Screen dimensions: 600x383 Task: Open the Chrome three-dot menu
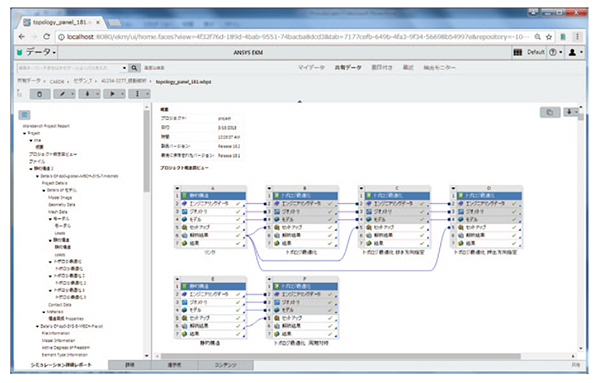(x=577, y=37)
